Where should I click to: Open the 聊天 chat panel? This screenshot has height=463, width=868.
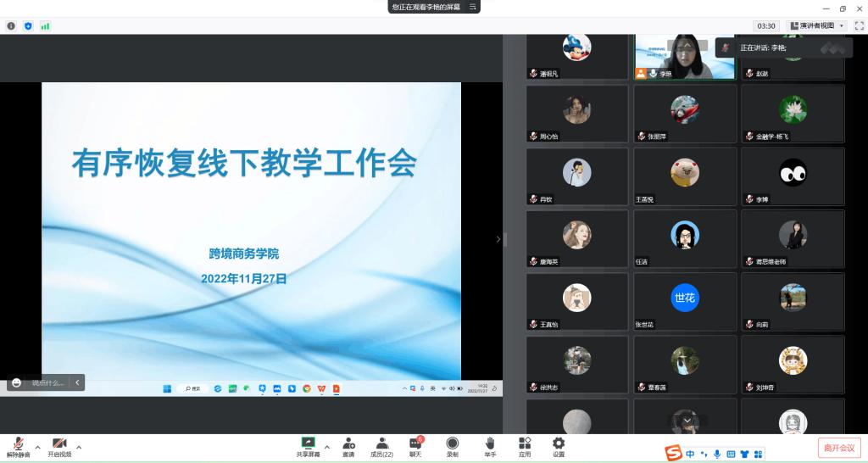pos(415,446)
